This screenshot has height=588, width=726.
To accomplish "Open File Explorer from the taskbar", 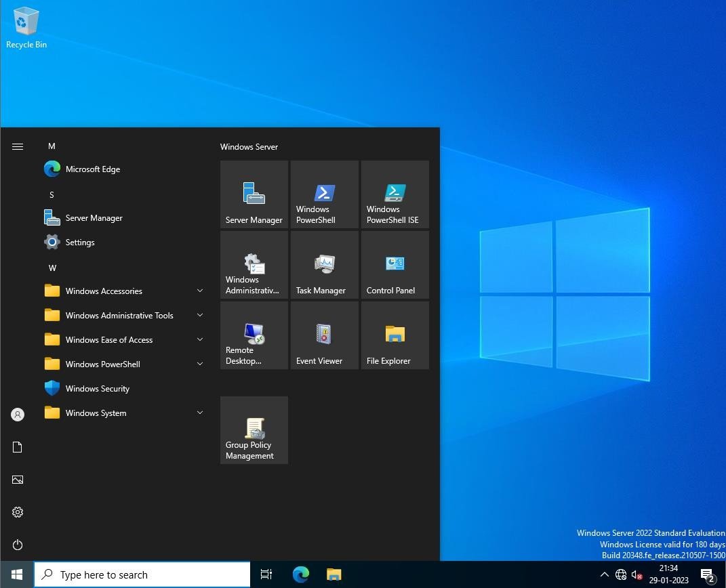I will (x=334, y=574).
